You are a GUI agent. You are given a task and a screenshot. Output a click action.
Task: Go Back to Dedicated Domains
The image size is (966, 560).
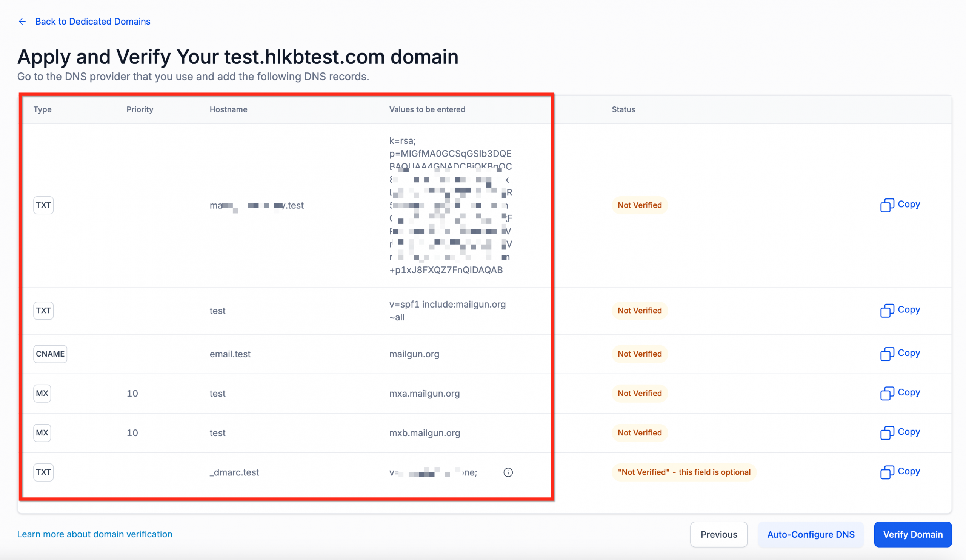pyautogui.click(x=93, y=22)
